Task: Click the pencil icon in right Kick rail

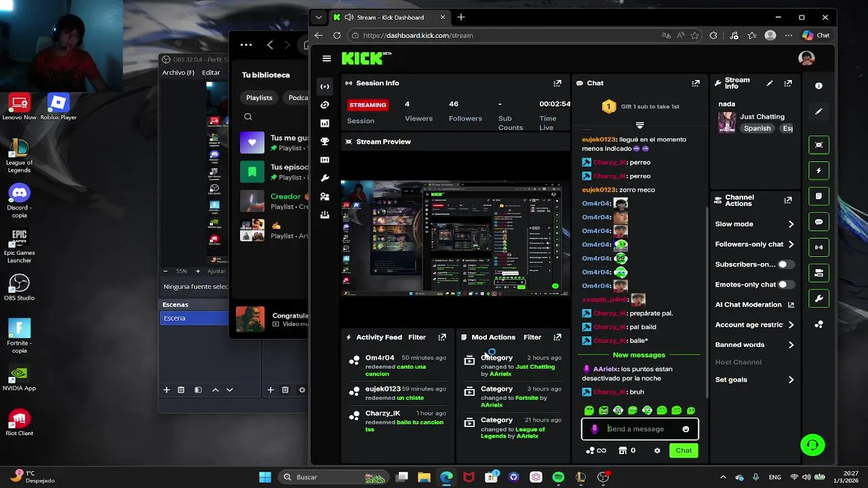Action: pyautogui.click(x=818, y=111)
